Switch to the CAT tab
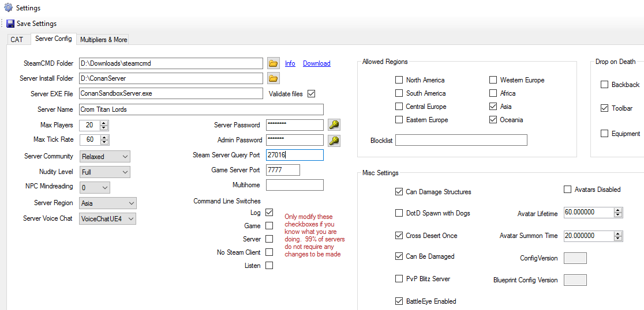The width and height of the screenshot is (644, 310). (x=17, y=40)
